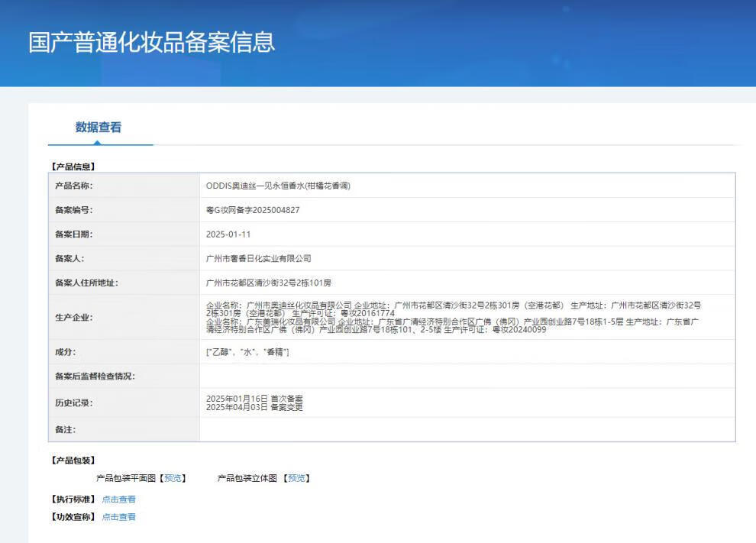The height and width of the screenshot is (543, 756).
Task: Click the filer name 广州市奢香日化实业有限公司
Action: 259,259
